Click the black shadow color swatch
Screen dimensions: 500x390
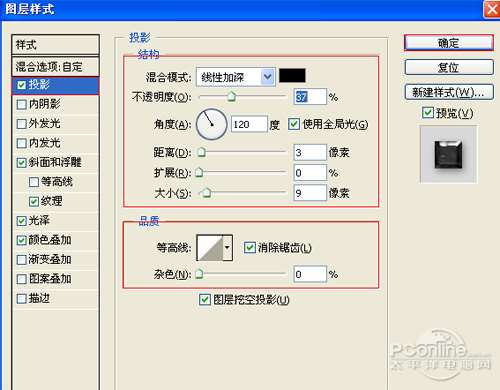pyautogui.click(x=292, y=75)
